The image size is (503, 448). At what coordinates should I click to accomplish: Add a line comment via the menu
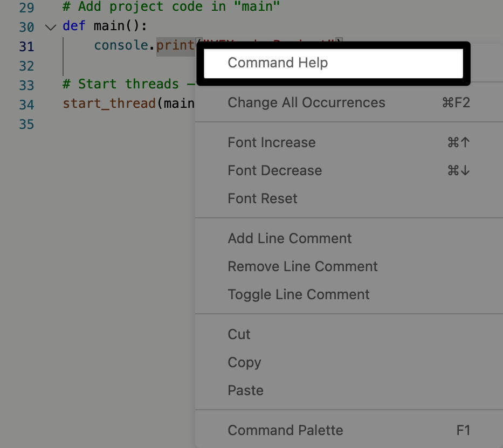coord(289,238)
